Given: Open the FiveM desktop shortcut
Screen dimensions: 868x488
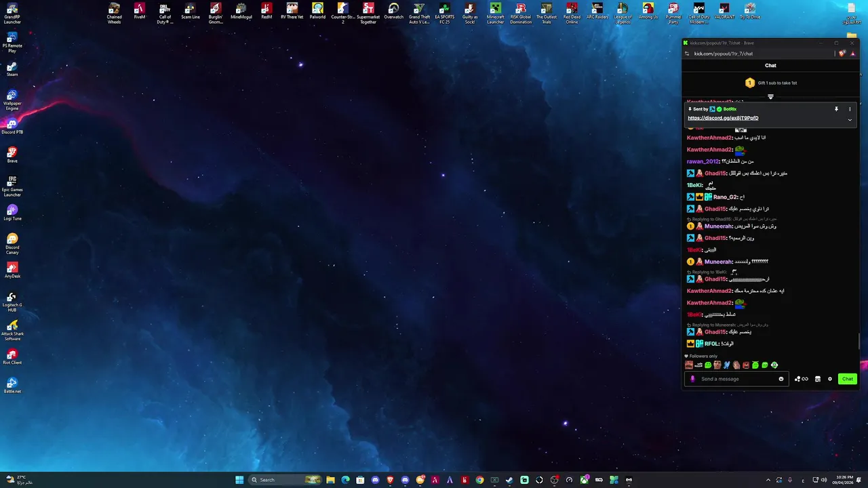Looking at the screenshot, I should 139,12.
